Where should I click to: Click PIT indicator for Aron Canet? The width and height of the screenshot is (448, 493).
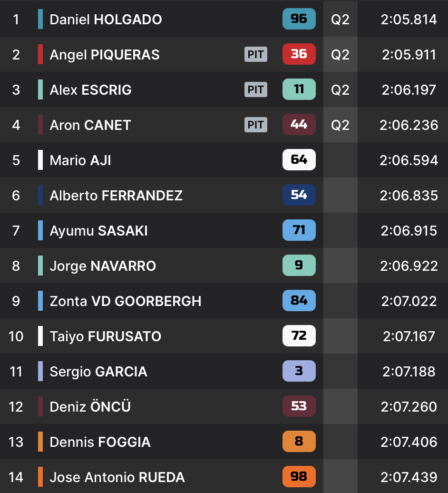point(256,125)
